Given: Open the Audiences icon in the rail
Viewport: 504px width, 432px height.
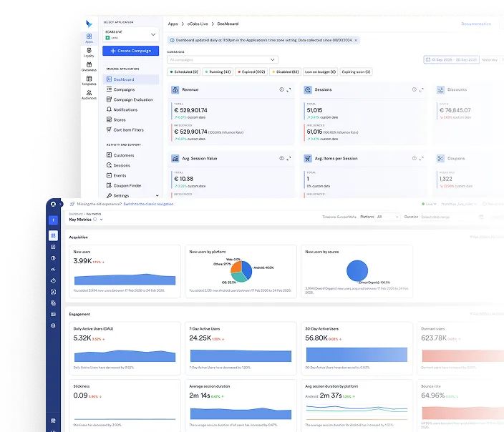Looking at the screenshot, I should (x=89, y=94).
